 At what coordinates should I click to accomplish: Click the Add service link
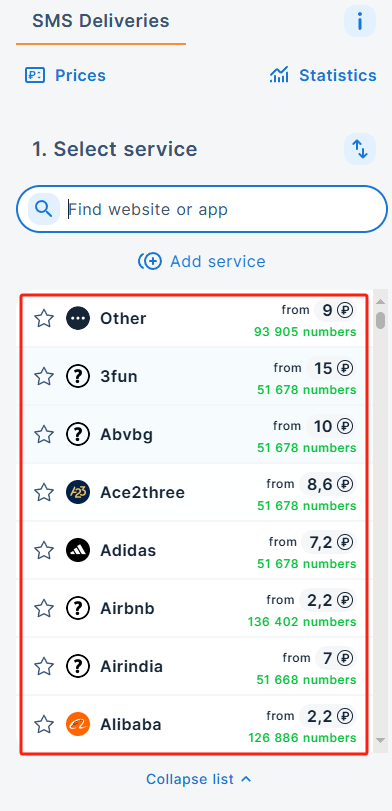coord(202,261)
